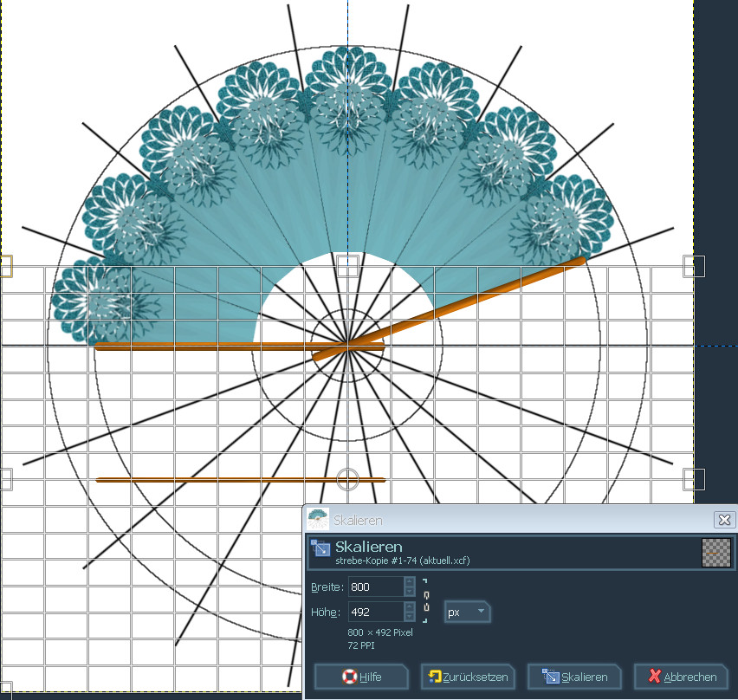Click the top-center scale transform handle
Viewport: 738px width, 700px height.
[x=347, y=266]
